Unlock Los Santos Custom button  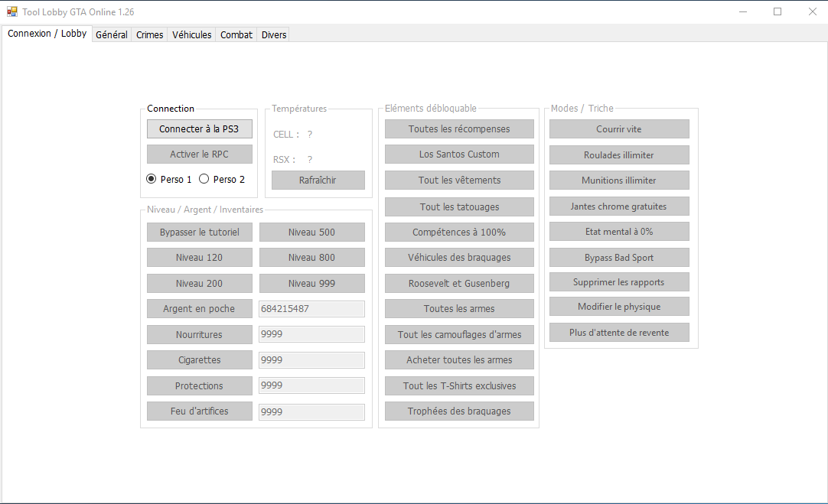[x=459, y=154]
